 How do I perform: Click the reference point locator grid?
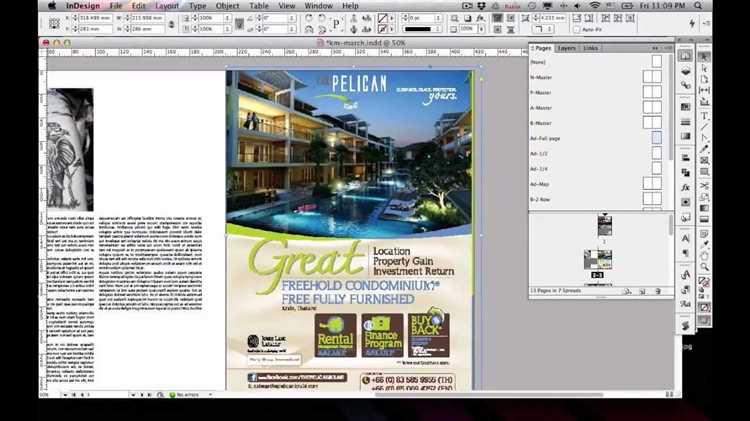click(x=55, y=23)
